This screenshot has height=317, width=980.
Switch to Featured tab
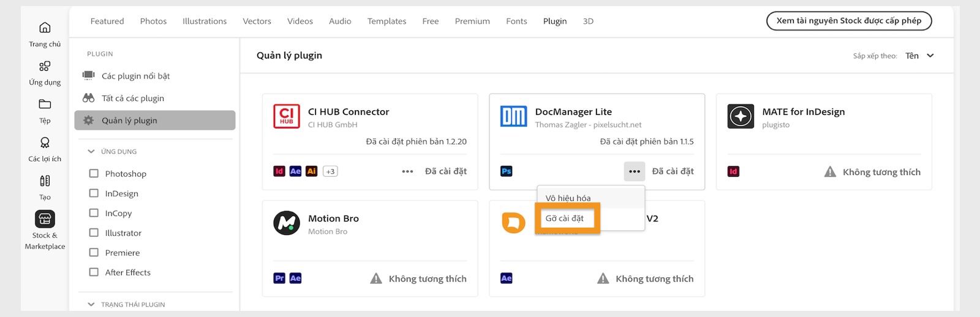[x=107, y=21]
